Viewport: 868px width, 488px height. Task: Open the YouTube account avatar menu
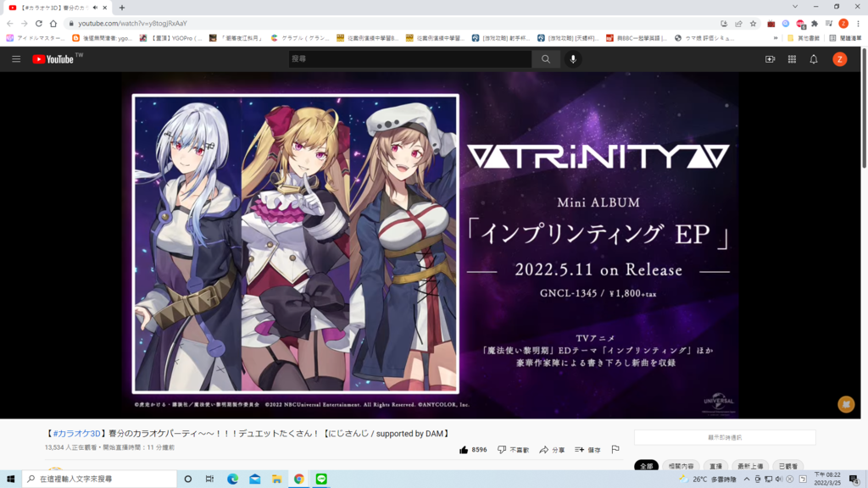pos(840,59)
